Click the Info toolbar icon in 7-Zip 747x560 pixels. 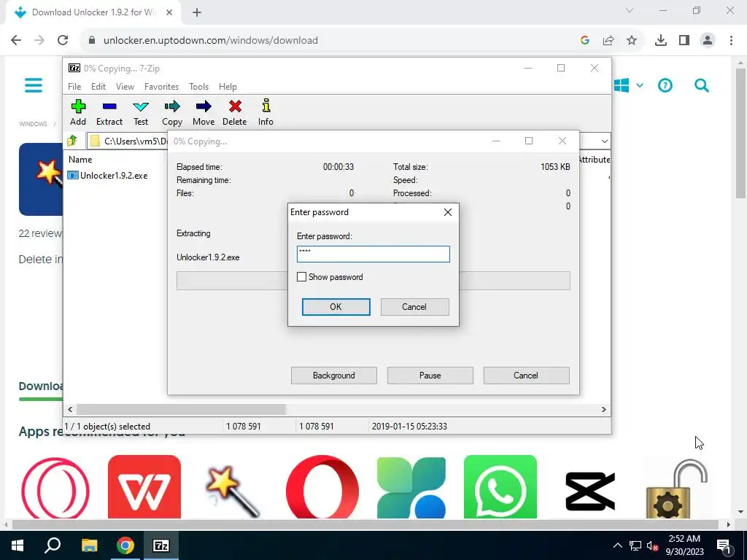pos(266,112)
